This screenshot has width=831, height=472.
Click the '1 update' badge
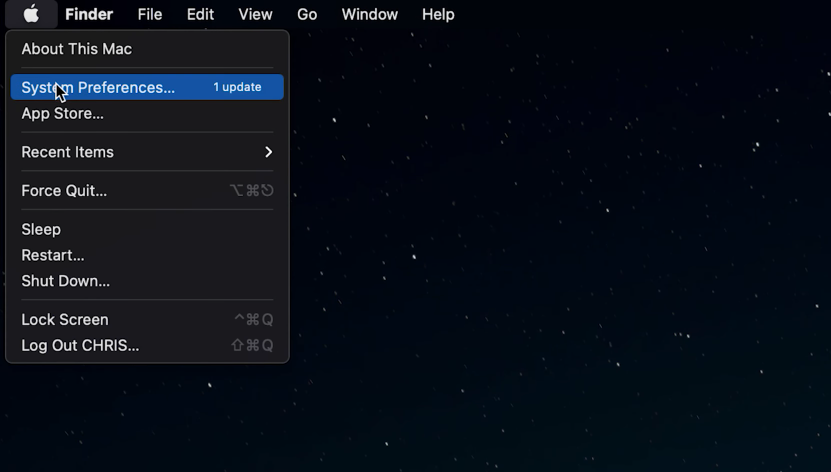point(237,87)
